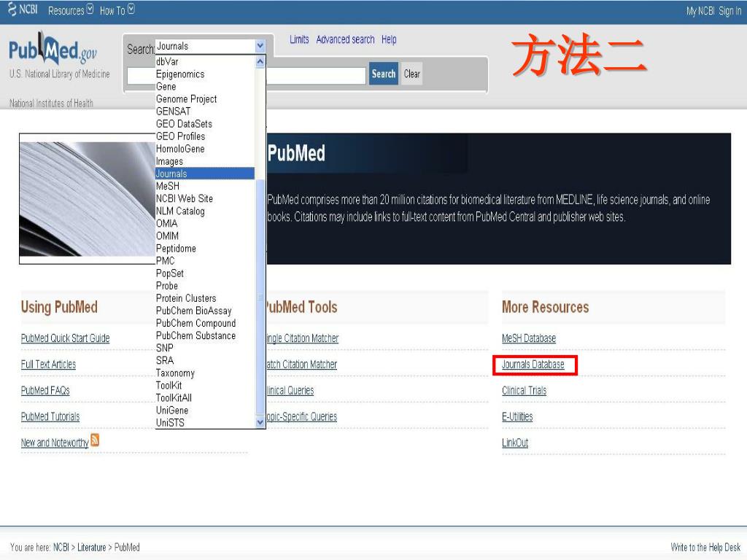Open Clinical Trials link
Image resolution: width=747 pixels, height=560 pixels.
[x=524, y=391]
